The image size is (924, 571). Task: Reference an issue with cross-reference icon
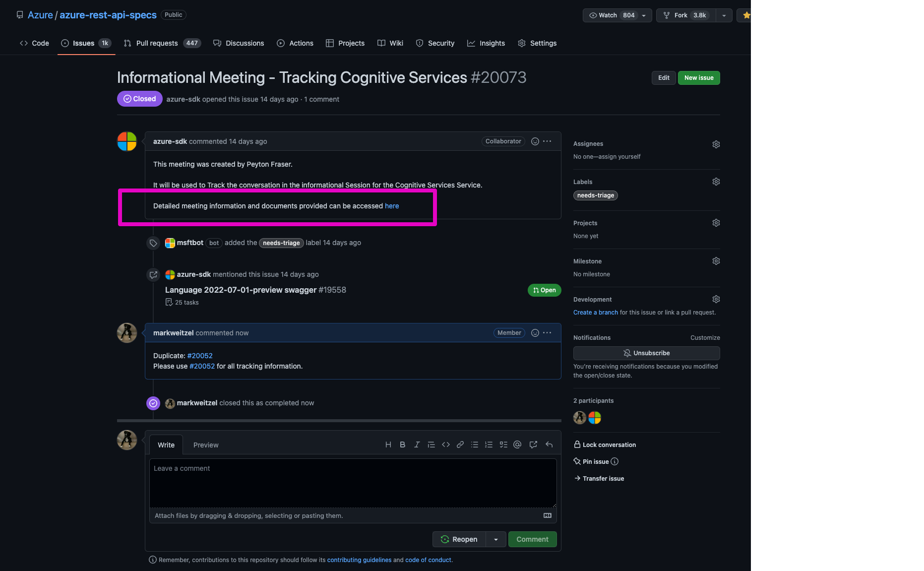click(533, 445)
